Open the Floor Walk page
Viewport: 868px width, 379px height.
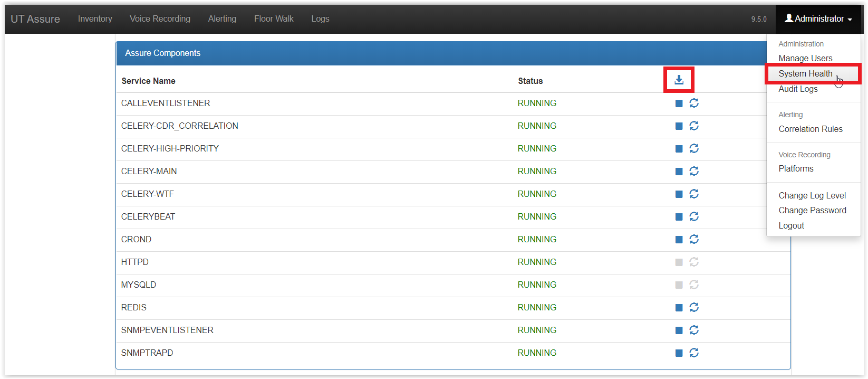pyautogui.click(x=274, y=19)
